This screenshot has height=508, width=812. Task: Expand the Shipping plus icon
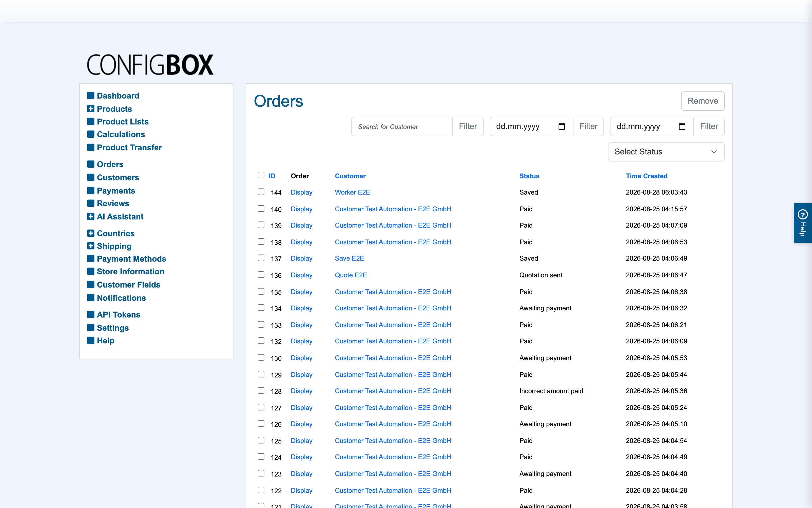[x=91, y=246]
